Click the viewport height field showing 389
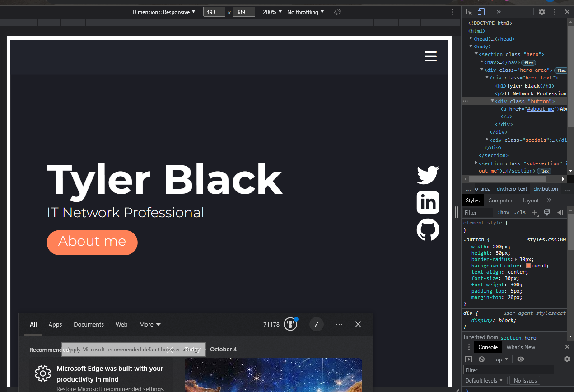This screenshot has height=392, width=574. [x=244, y=12]
